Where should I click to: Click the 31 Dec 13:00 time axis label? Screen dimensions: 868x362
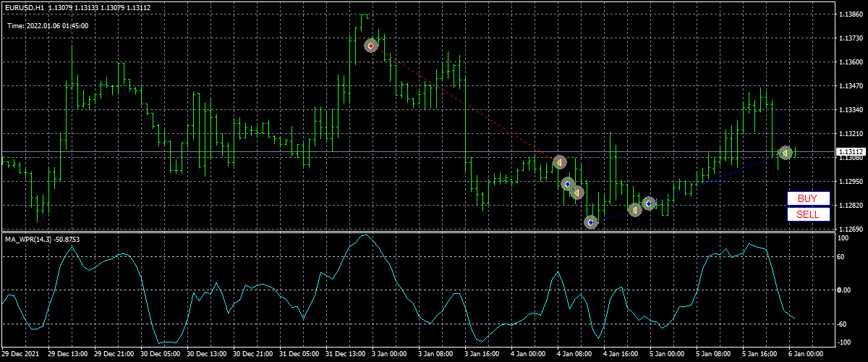coord(346,354)
